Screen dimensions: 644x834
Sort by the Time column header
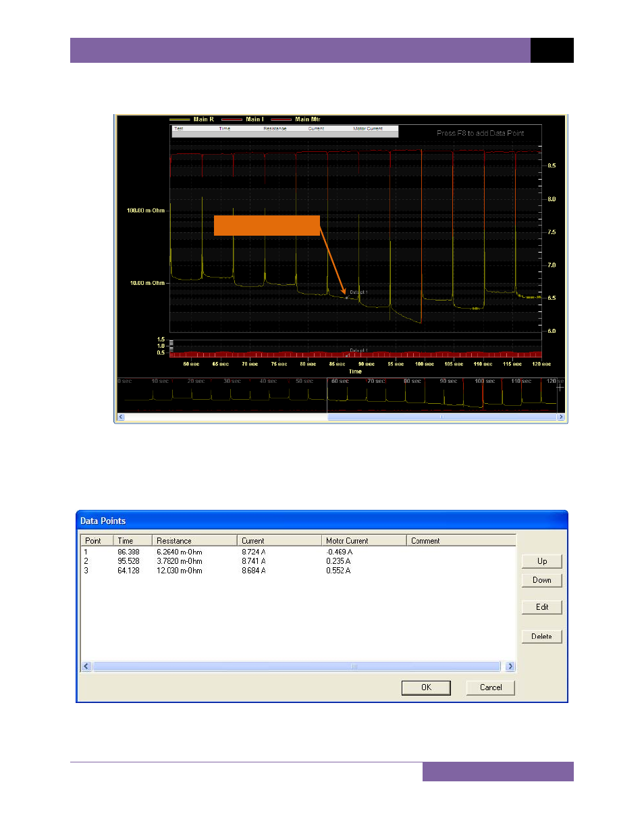tap(132, 541)
